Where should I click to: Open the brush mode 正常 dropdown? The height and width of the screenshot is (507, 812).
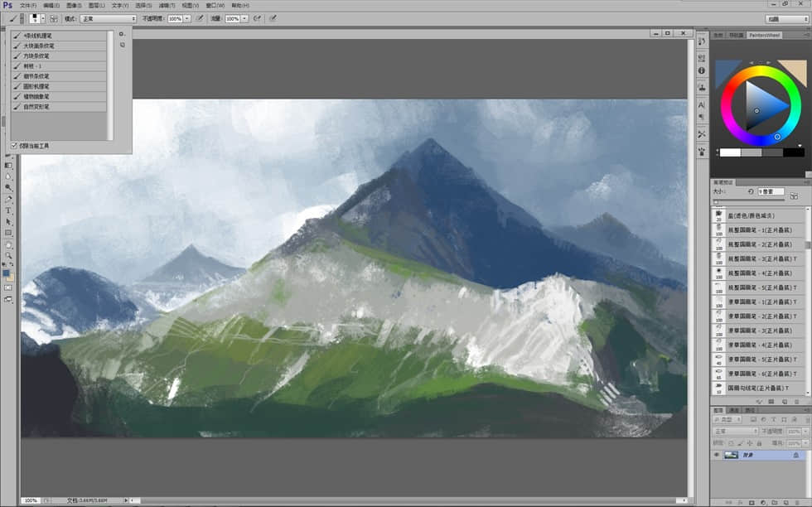pyautogui.click(x=109, y=19)
